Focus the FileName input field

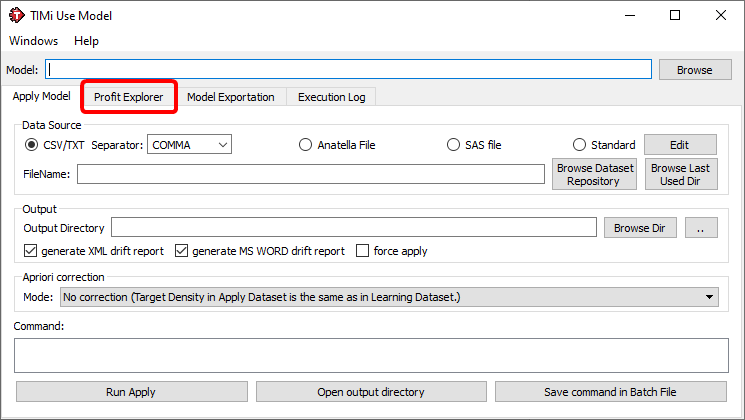311,174
